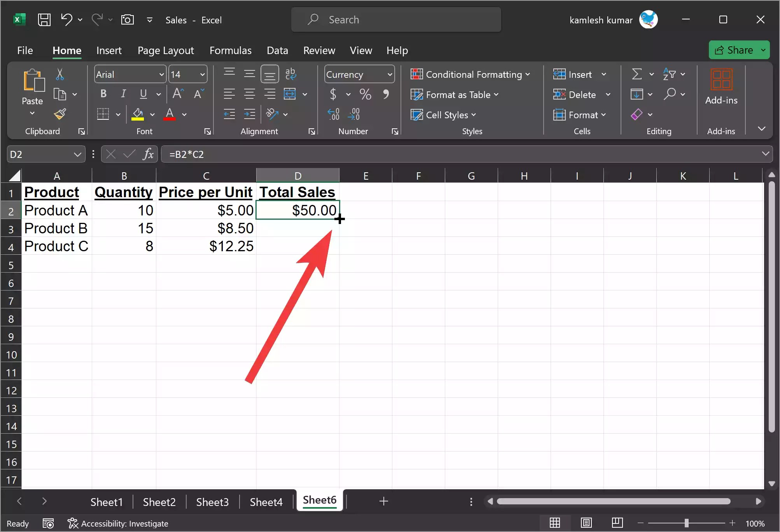Switch to the Formulas ribbon tab
This screenshot has height=532, width=780.
click(x=230, y=50)
